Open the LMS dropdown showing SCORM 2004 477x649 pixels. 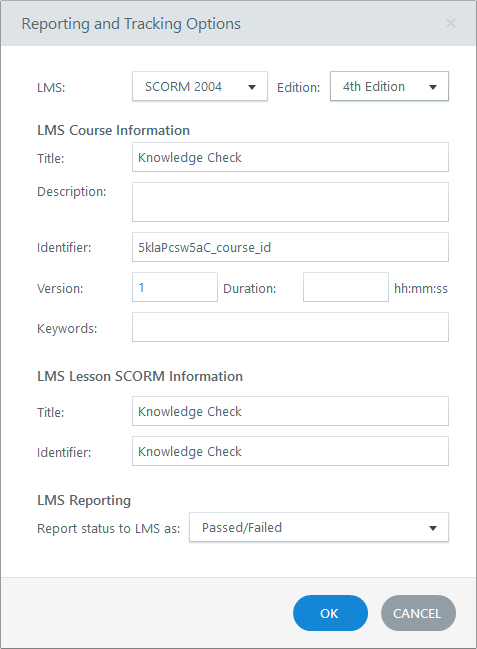tap(200, 87)
